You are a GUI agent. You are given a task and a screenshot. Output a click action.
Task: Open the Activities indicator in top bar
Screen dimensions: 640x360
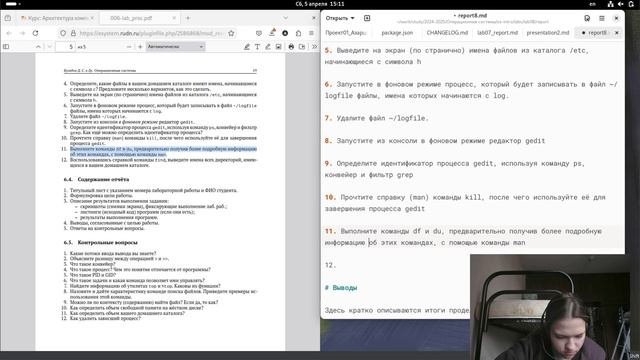tap(13, 4)
